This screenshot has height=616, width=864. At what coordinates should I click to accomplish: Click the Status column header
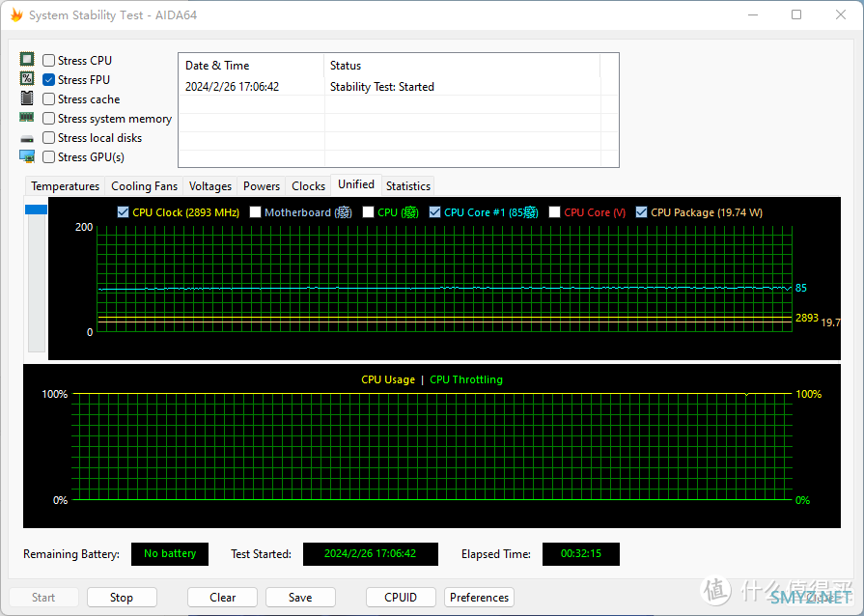pyautogui.click(x=461, y=66)
